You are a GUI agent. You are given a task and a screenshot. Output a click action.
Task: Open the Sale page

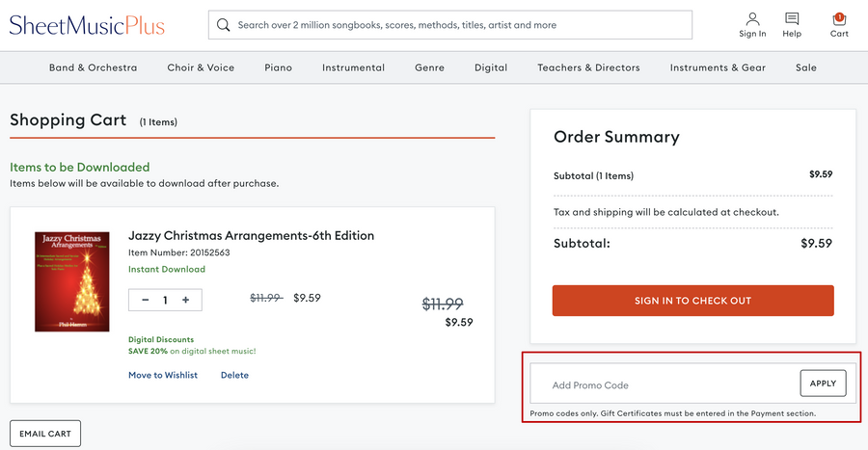(806, 67)
